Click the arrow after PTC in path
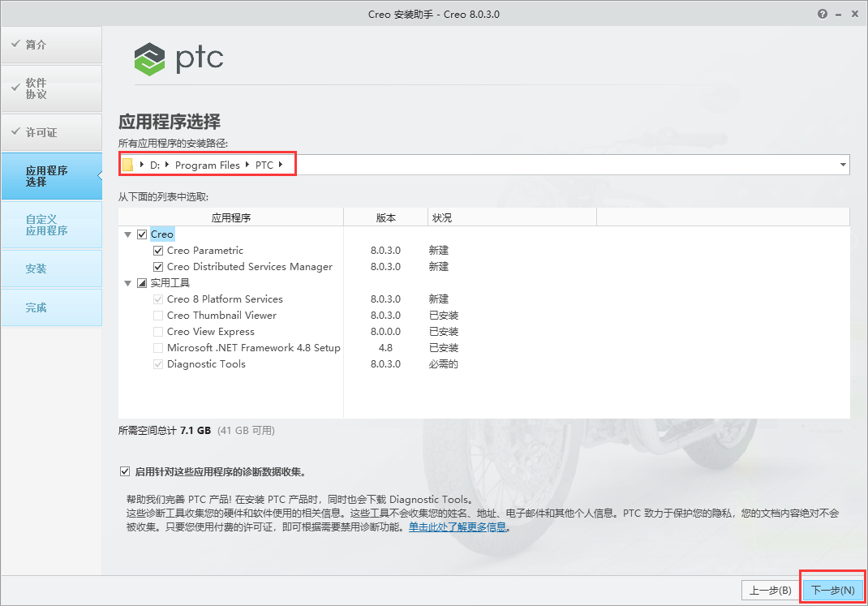The image size is (868, 606). (281, 165)
